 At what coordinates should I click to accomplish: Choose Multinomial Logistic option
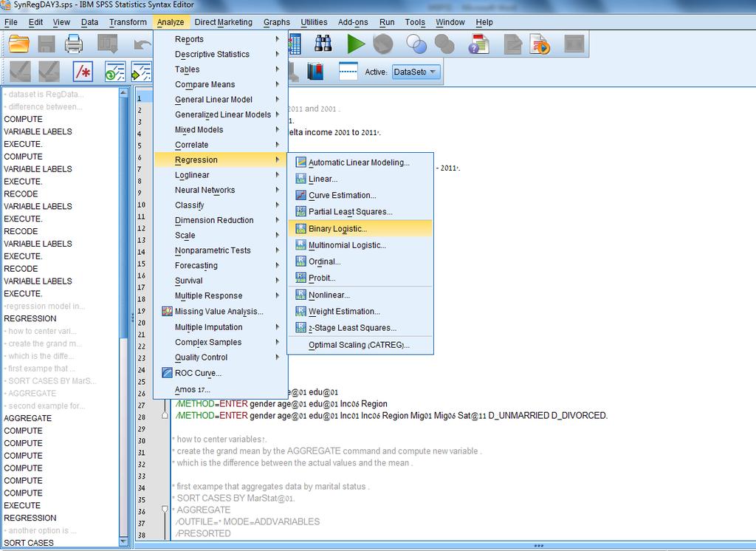pos(360,245)
